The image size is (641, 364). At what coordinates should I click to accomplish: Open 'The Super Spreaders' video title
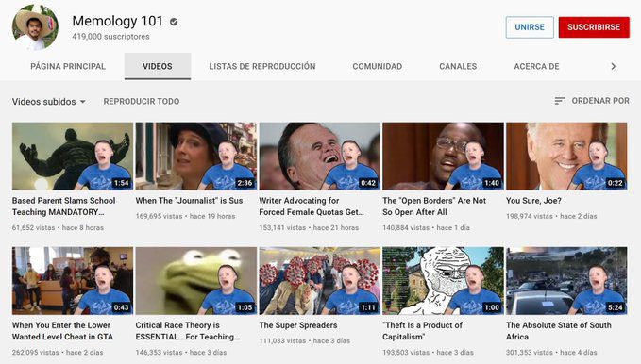(298, 325)
